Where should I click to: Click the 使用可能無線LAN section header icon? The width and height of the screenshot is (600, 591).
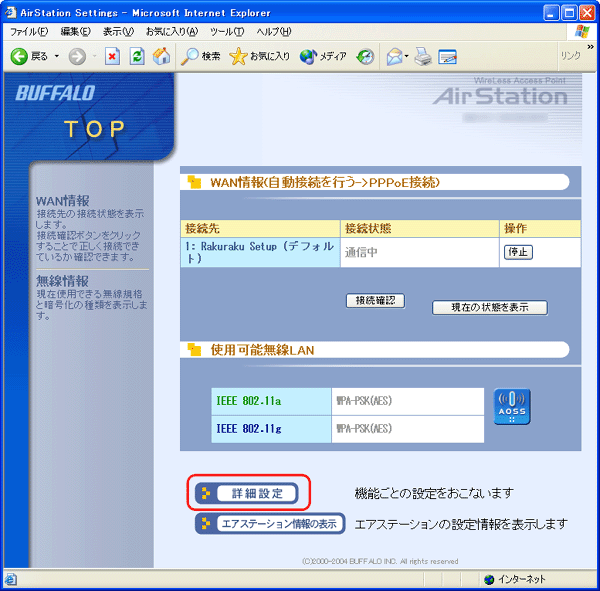click(x=194, y=349)
